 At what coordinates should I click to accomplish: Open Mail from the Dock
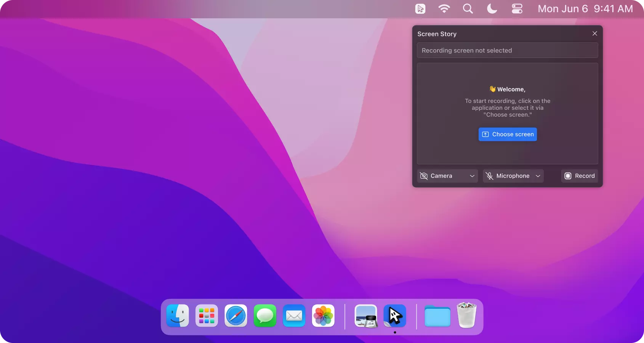[x=294, y=316]
